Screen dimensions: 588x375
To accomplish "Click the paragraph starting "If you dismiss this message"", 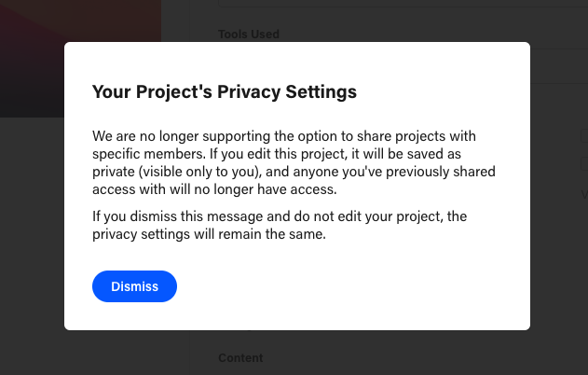I will [280, 225].
